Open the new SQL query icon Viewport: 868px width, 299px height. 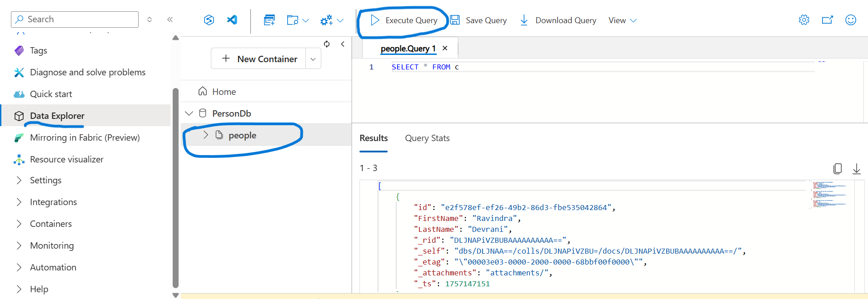click(x=269, y=20)
